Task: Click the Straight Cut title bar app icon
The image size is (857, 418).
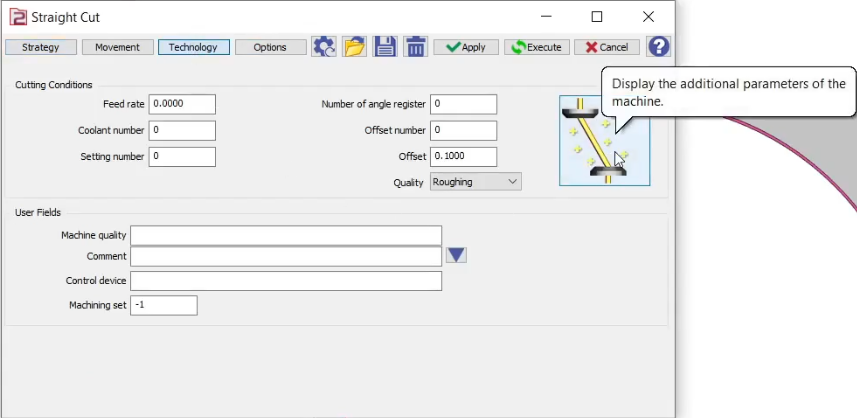Action: tap(17, 17)
